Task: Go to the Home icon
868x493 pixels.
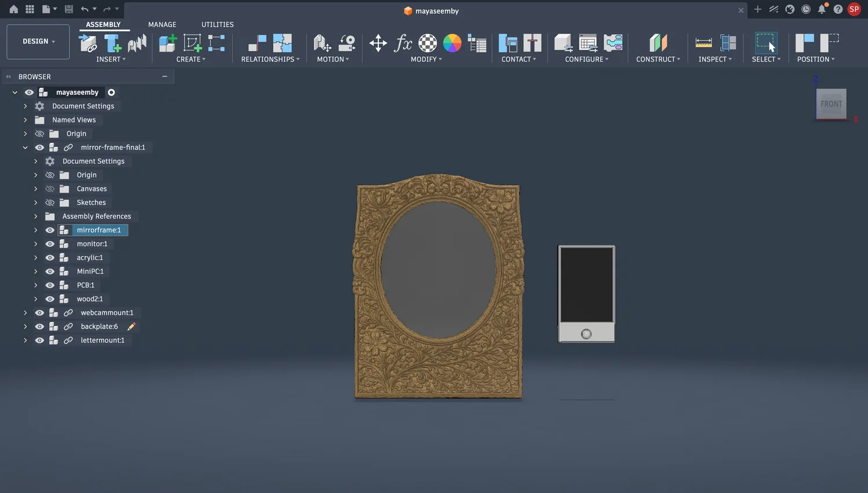Action: click(14, 9)
